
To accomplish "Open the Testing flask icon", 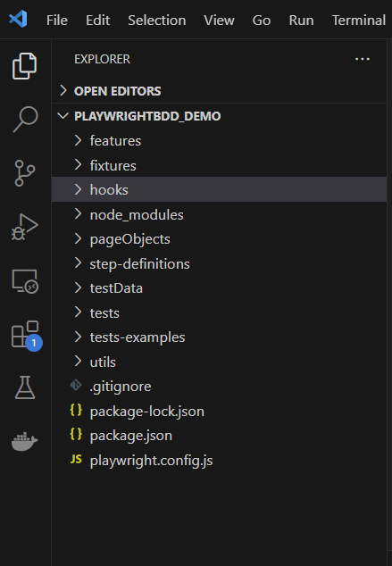I will coord(25,387).
